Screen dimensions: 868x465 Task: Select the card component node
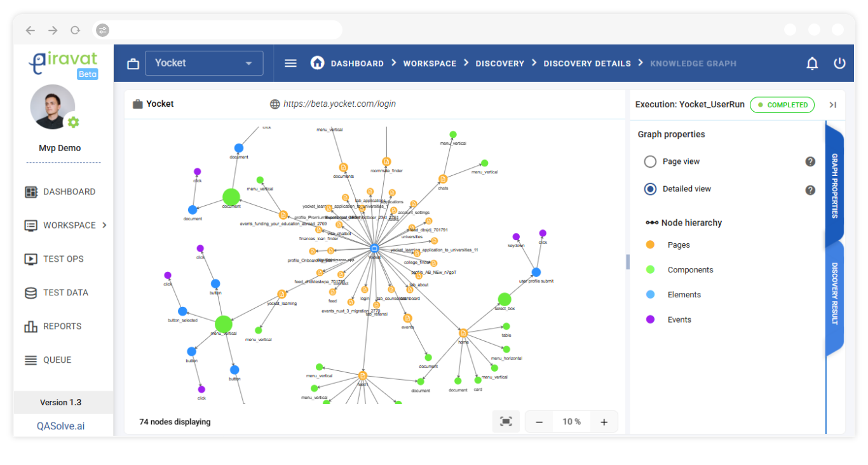click(478, 381)
